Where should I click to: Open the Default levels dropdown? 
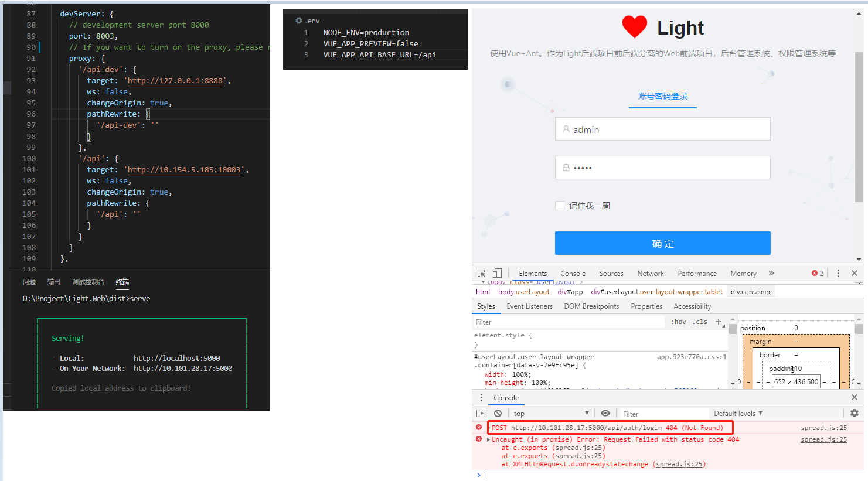click(x=737, y=413)
